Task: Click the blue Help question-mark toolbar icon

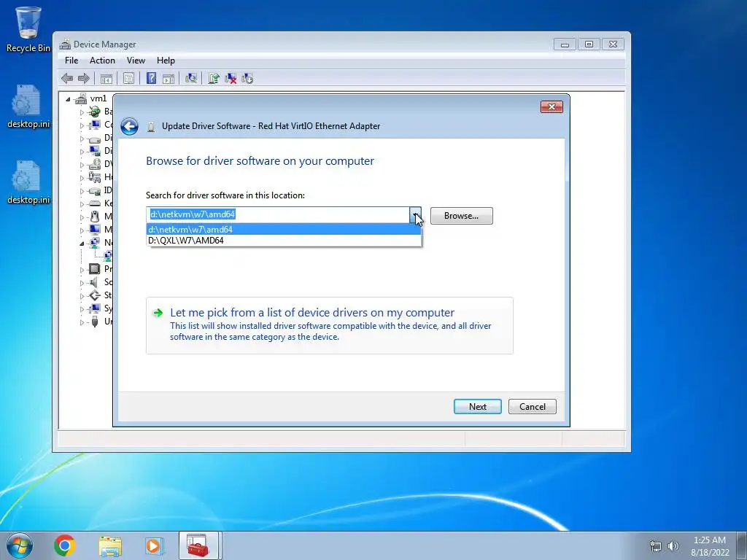Action: (151, 78)
